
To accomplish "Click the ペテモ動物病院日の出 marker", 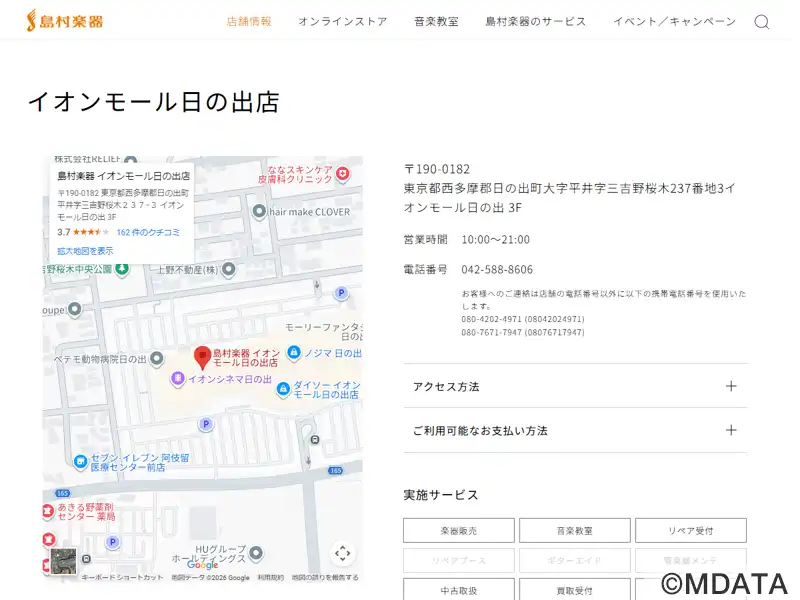I will click(157, 359).
